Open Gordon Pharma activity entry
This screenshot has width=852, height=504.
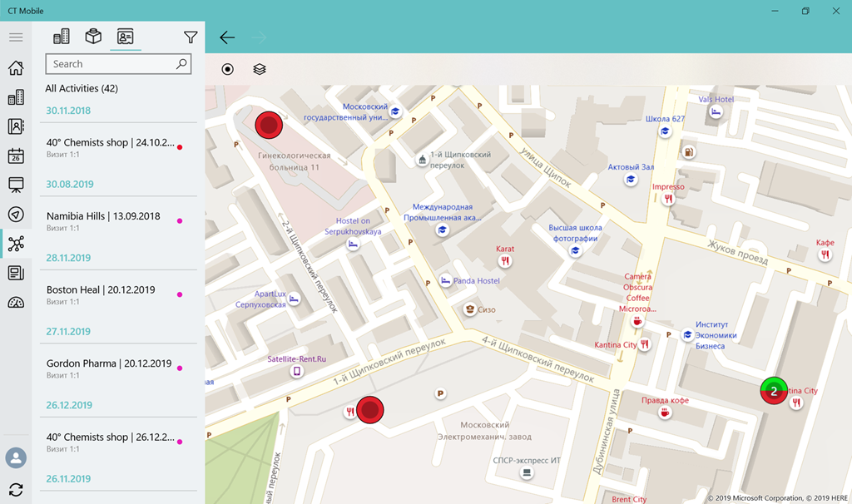(108, 368)
